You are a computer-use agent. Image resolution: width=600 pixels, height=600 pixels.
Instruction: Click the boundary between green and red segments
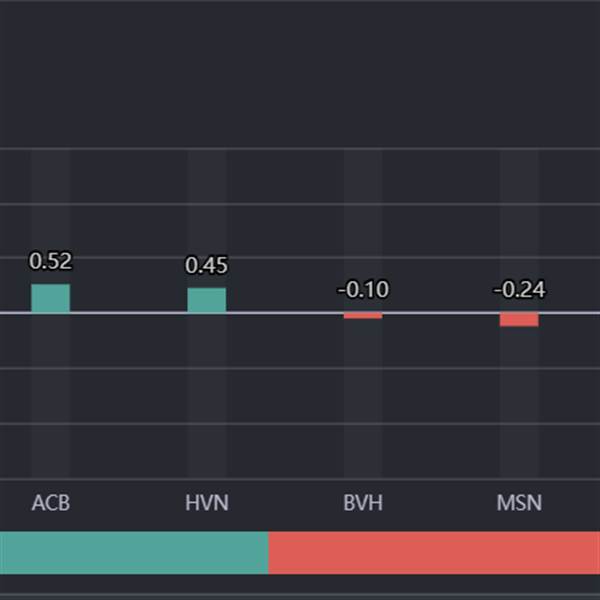pos(269,553)
